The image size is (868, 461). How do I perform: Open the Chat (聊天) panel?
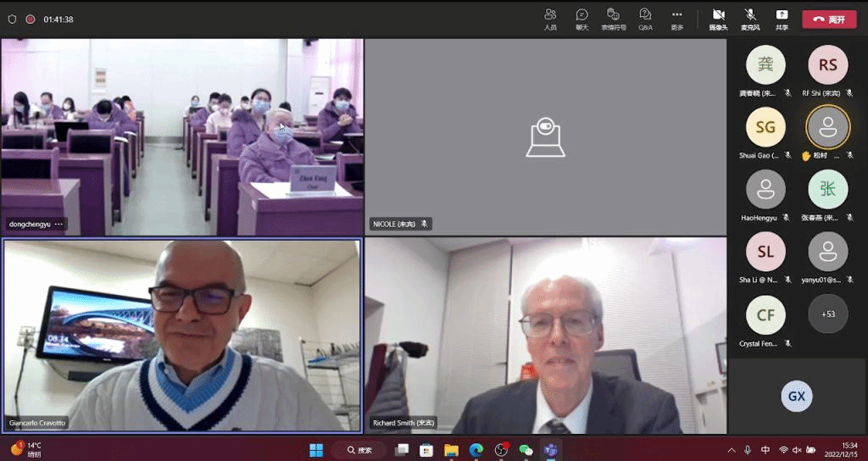point(581,19)
